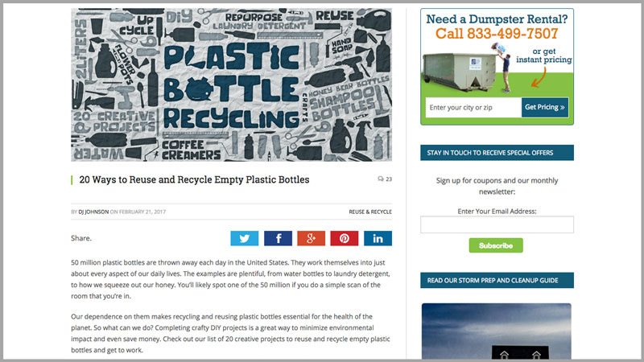Focus the city or zip input field
The width and height of the screenshot is (644, 362).
(x=473, y=108)
